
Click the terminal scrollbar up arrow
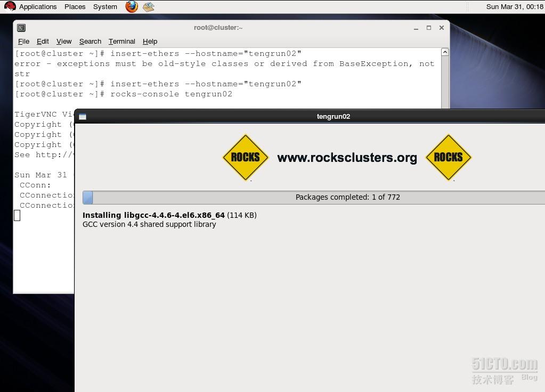445,52
